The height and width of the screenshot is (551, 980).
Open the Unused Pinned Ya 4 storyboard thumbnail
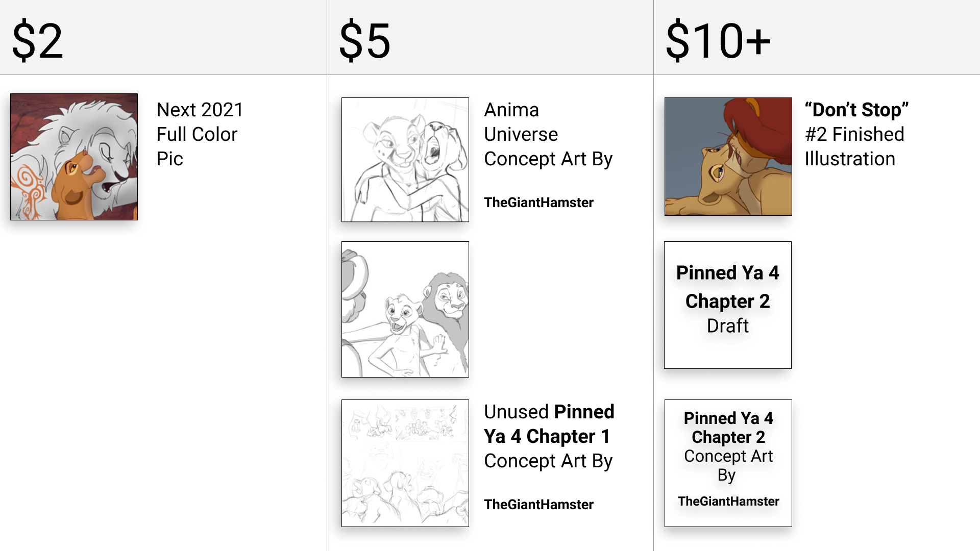[x=405, y=463]
